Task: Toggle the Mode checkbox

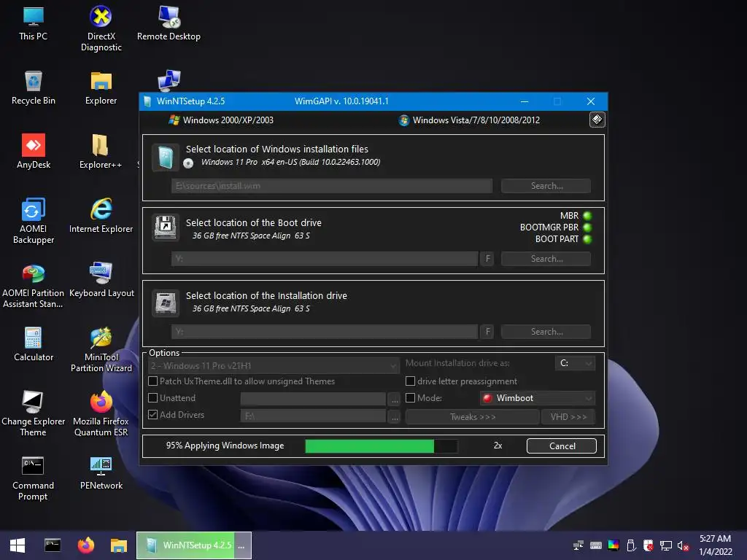Action: pos(410,397)
